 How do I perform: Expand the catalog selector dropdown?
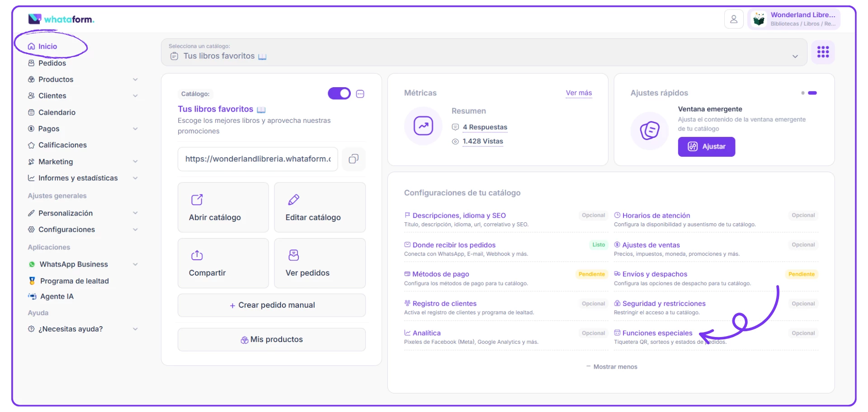[795, 56]
